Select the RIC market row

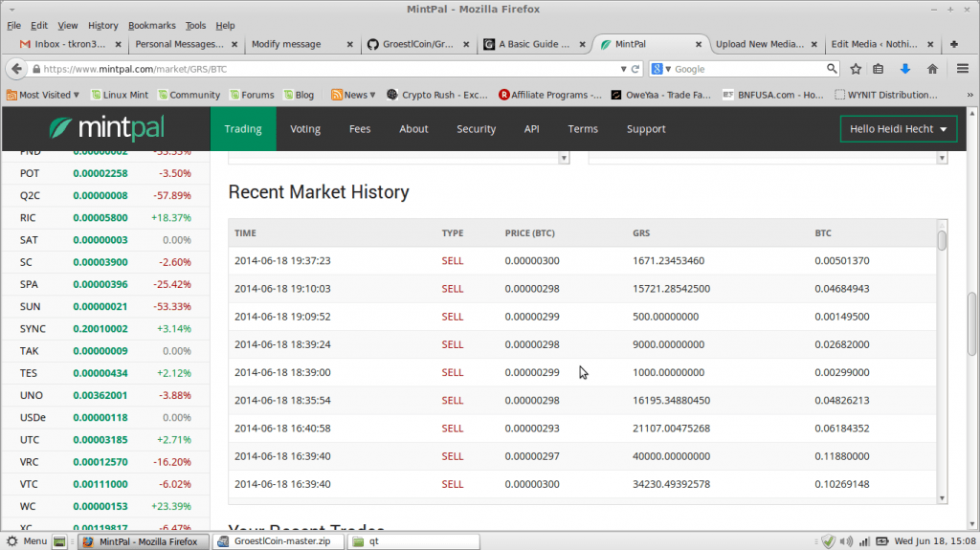[x=105, y=217]
